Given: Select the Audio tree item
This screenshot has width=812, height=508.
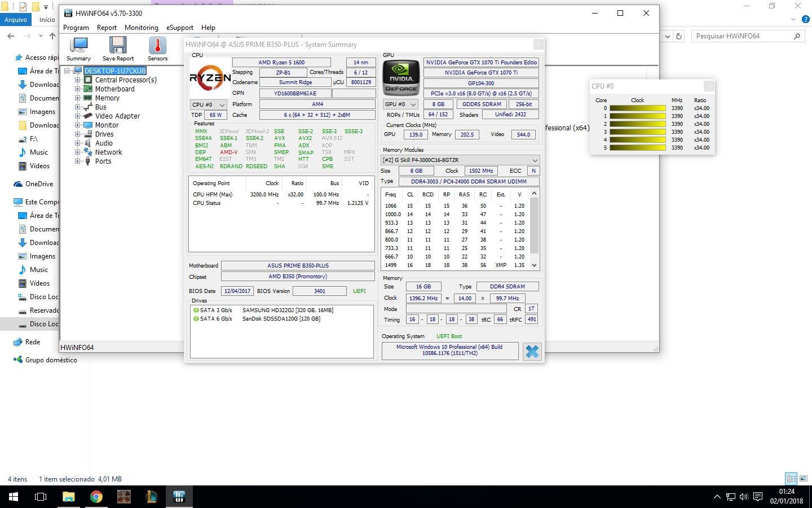Looking at the screenshot, I should [x=104, y=143].
